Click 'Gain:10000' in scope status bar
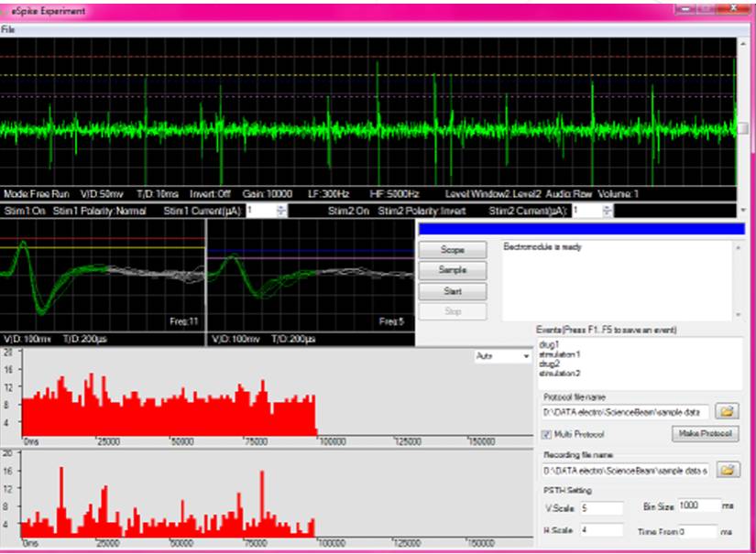The height and width of the screenshot is (554, 756). (x=267, y=193)
